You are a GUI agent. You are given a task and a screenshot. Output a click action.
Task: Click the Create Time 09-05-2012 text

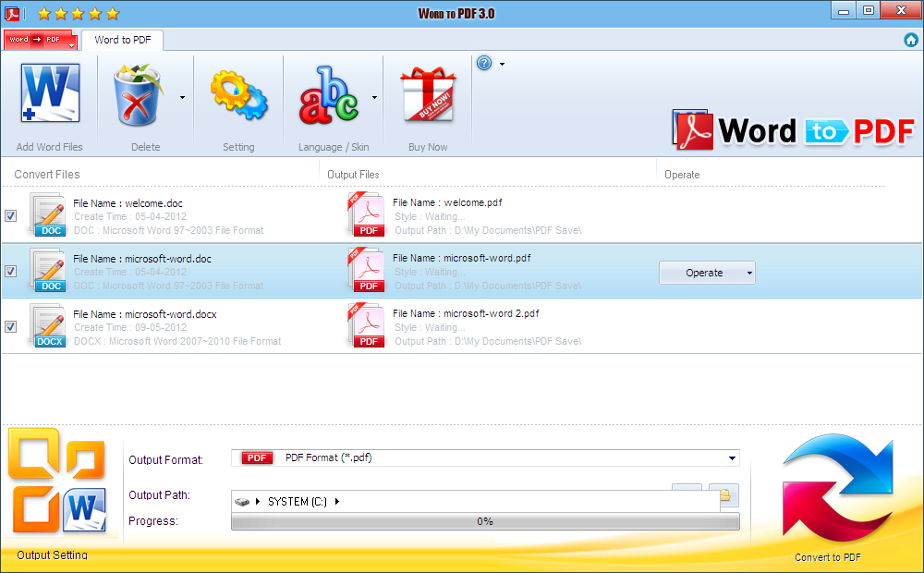(130, 328)
